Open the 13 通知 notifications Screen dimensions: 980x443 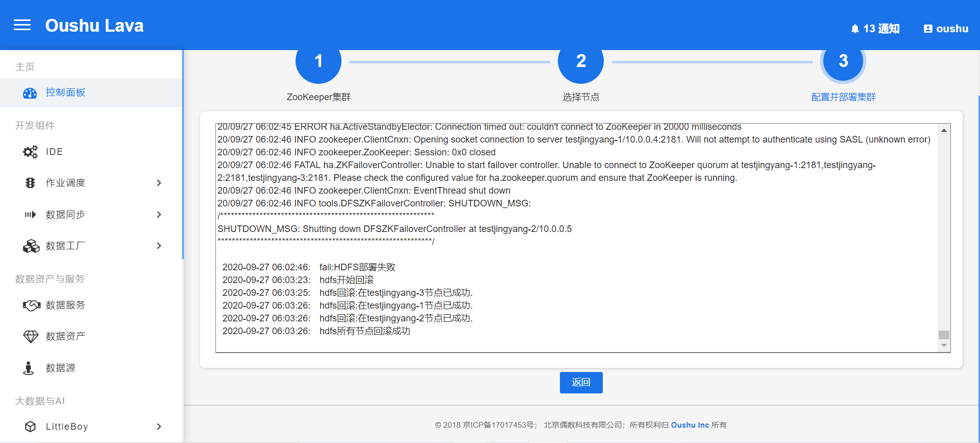click(875, 29)
